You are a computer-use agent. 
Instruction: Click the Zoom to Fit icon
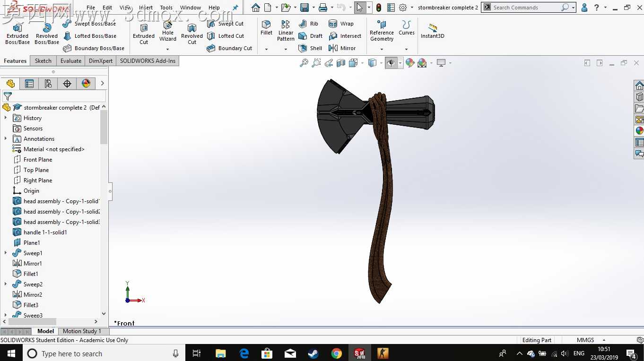coord(304,63)
